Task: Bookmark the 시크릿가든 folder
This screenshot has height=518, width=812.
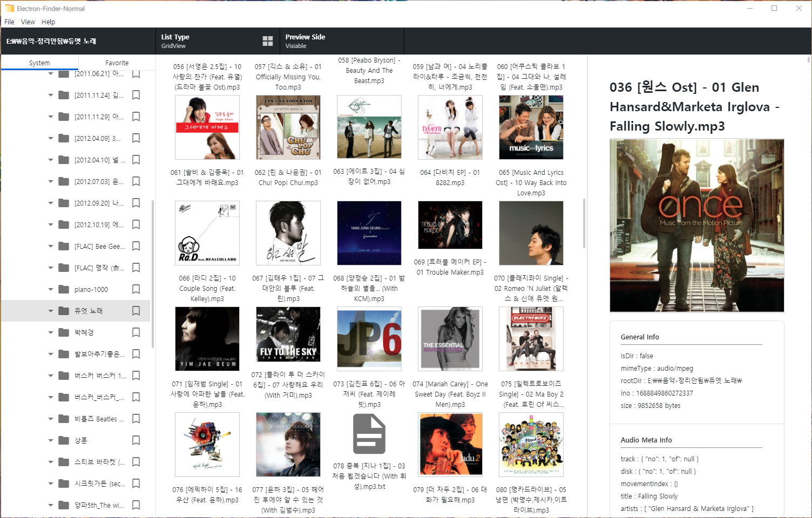Action: 136,483
